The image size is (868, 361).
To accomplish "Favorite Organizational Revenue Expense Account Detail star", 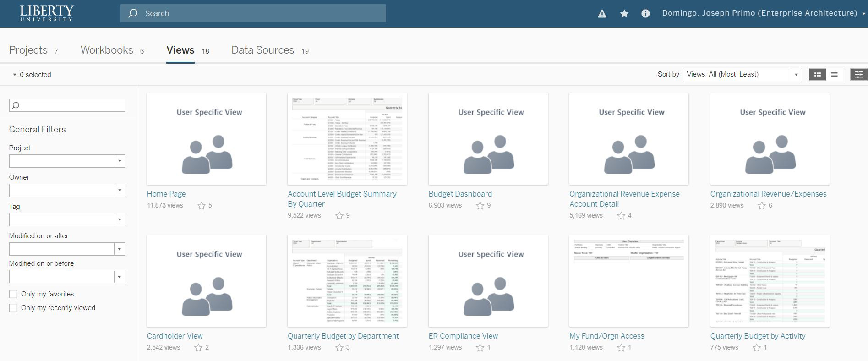I will coord(621,216).
